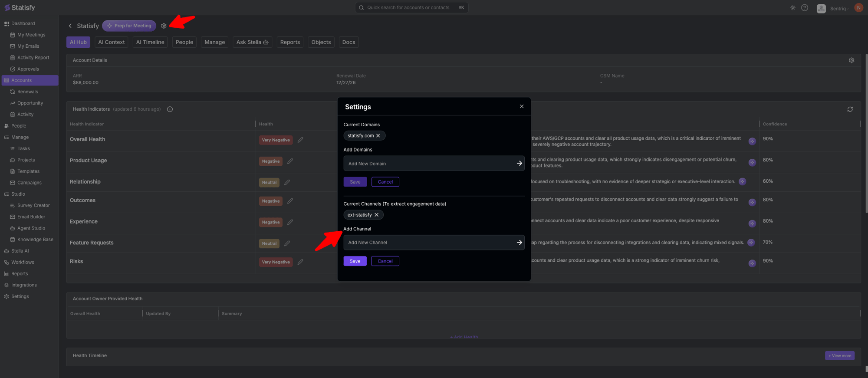
Task: Focus the quick search for accounts field
Action: click(x=411, y=7)
